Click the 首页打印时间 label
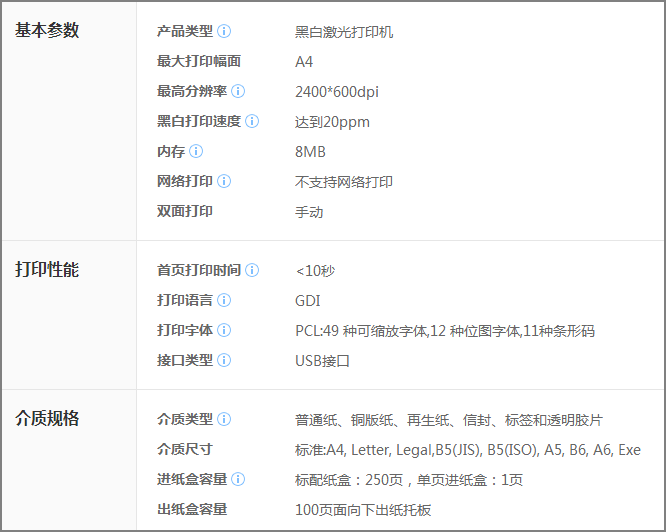 [x=199, y=270]
